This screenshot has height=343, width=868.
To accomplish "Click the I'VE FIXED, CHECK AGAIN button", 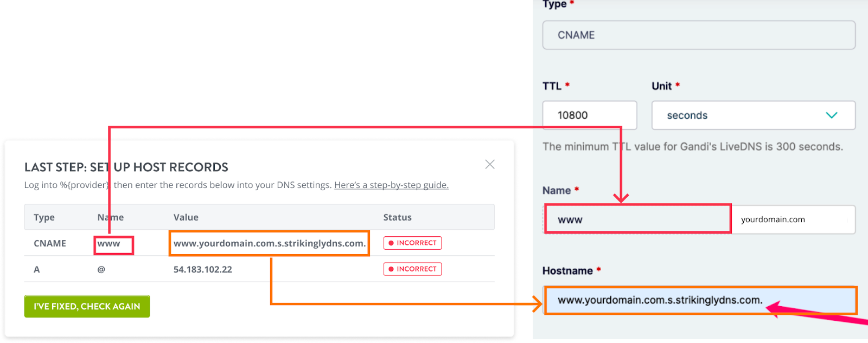I will tap(87, 306).
